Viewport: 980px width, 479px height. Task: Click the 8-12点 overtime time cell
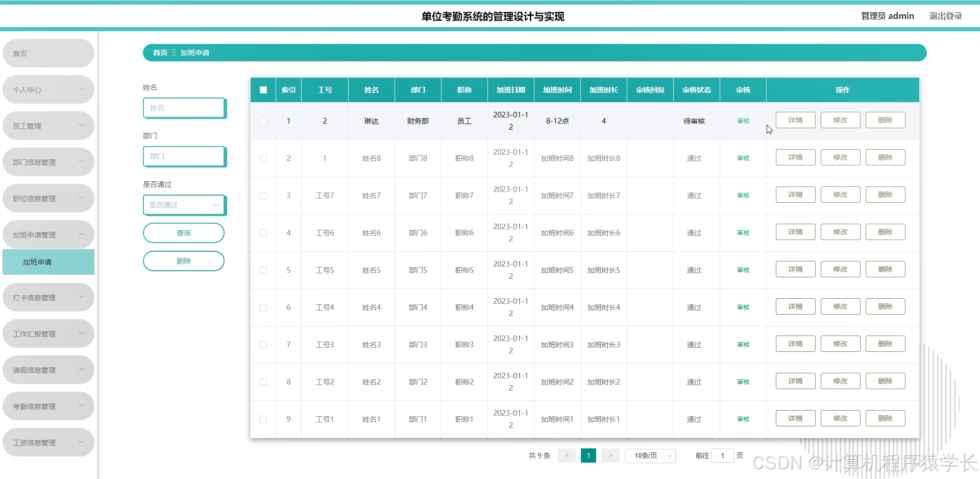[557, 121]
